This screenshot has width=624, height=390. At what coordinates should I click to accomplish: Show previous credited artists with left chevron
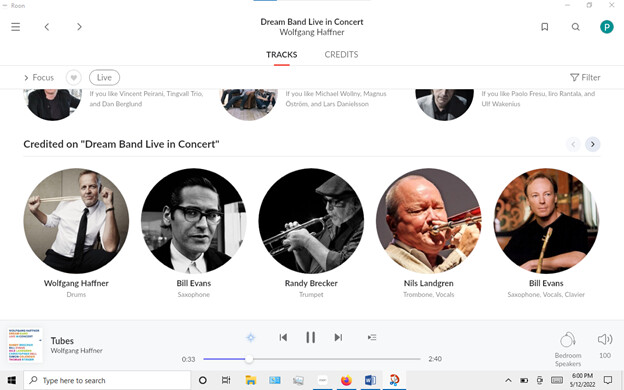click(573, 144)
